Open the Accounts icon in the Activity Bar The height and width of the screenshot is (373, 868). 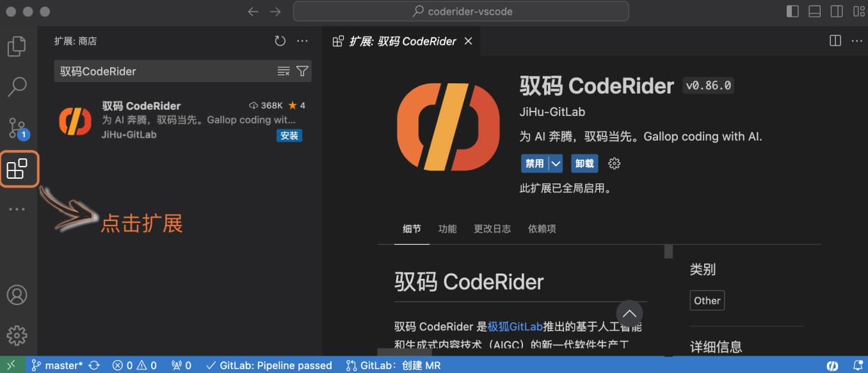pos(18,295)
